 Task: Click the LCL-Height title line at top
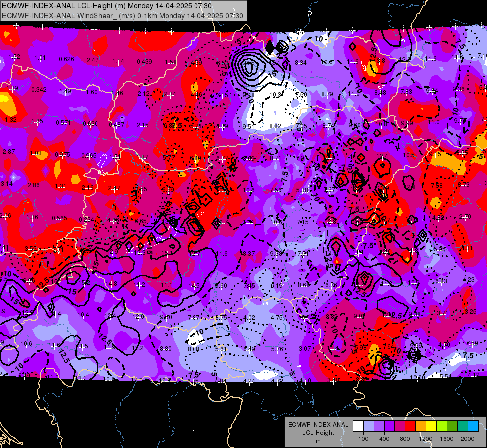[107, 6]
